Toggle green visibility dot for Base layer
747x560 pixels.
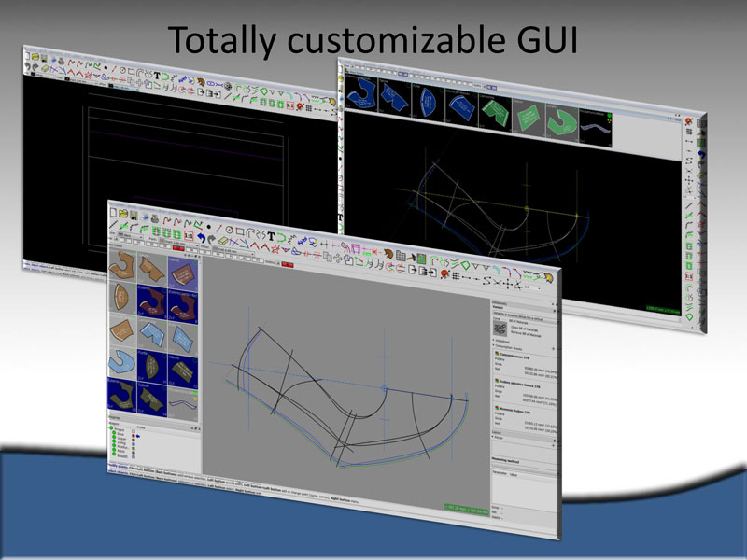coord(114,432)
